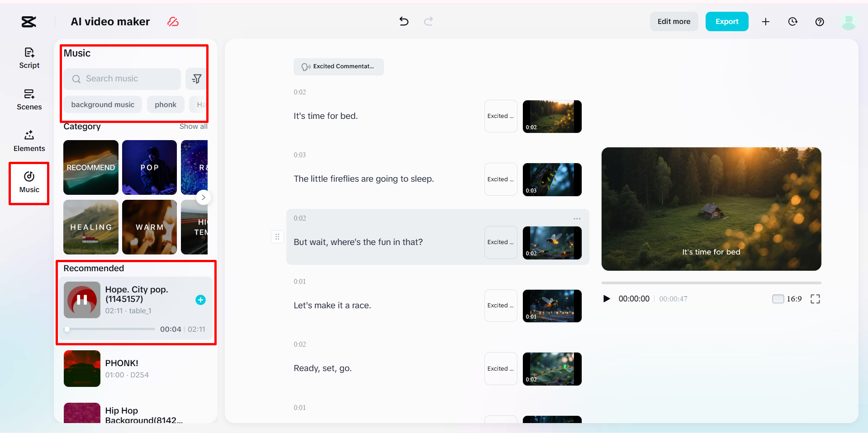868x433 pixels.
Task: Click the preview timeline progress bar
Action: [x=711, y=283]
